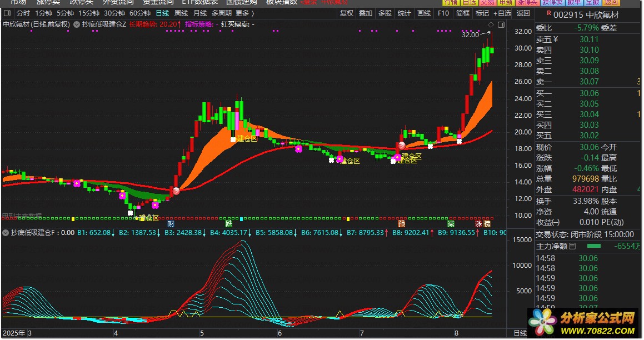Switch to the 1分钟 period tab
This screenshot has height=340, width=644.
43,13
